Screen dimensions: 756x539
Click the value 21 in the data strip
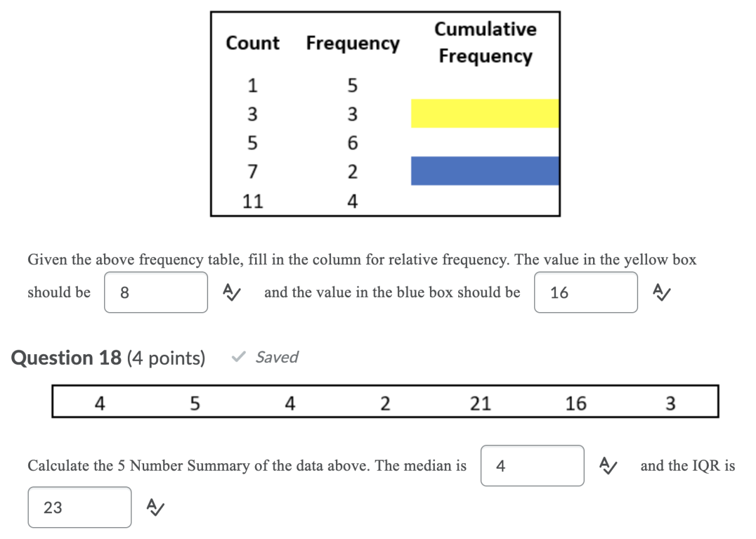[x=480, y=403]
